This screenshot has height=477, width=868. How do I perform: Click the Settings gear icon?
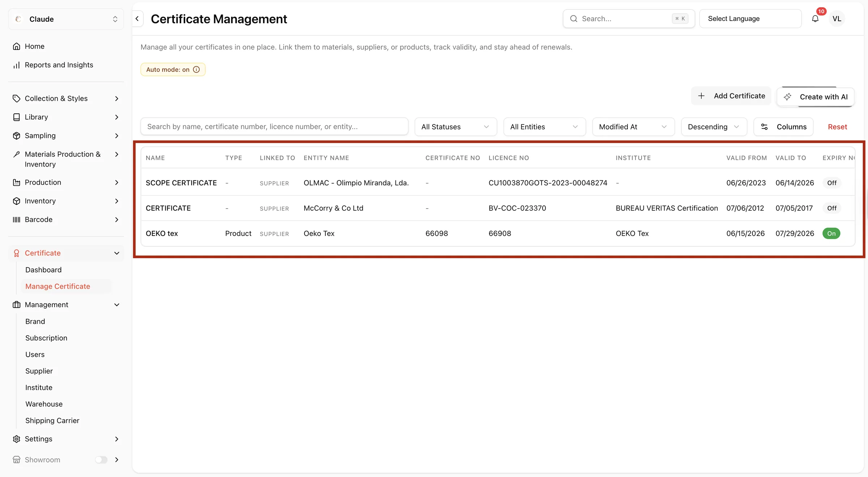[x=16, y=439]
